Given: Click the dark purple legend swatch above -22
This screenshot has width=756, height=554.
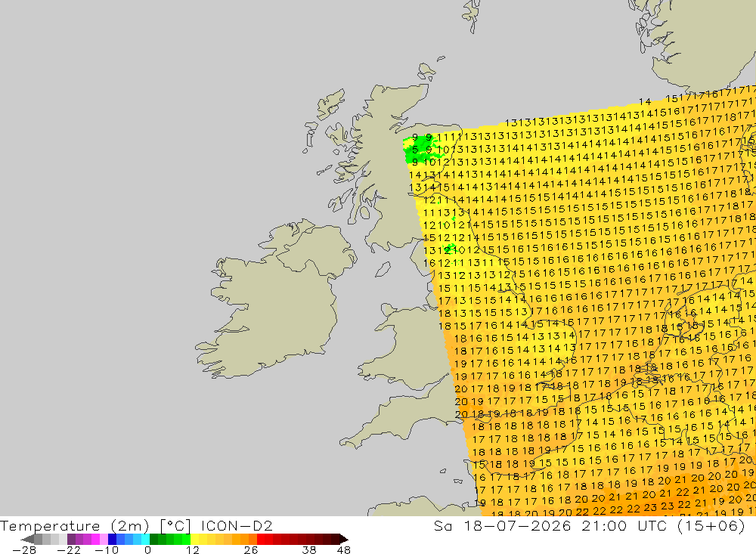Looking at the screenshot, I should point(71,539).
